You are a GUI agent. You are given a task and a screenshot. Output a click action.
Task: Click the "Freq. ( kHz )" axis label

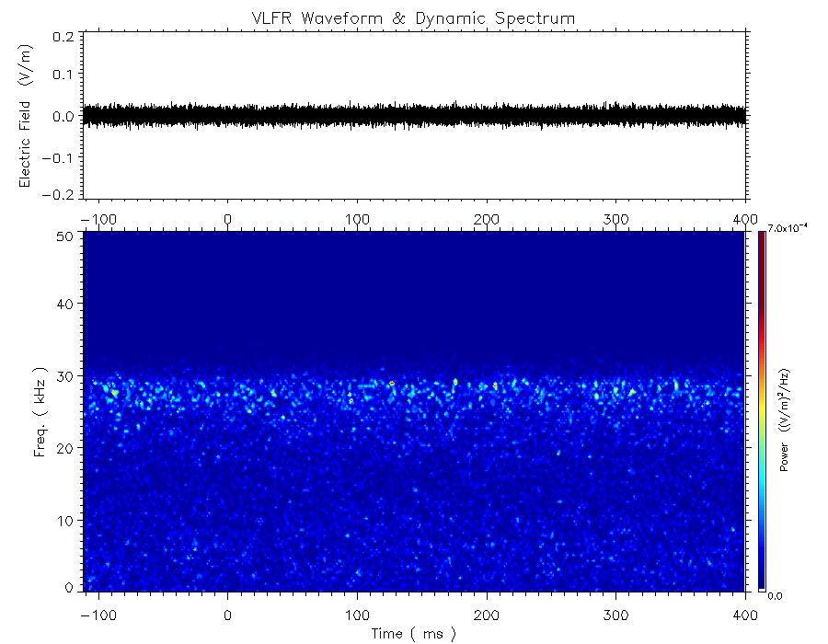(x=40, y=412)
